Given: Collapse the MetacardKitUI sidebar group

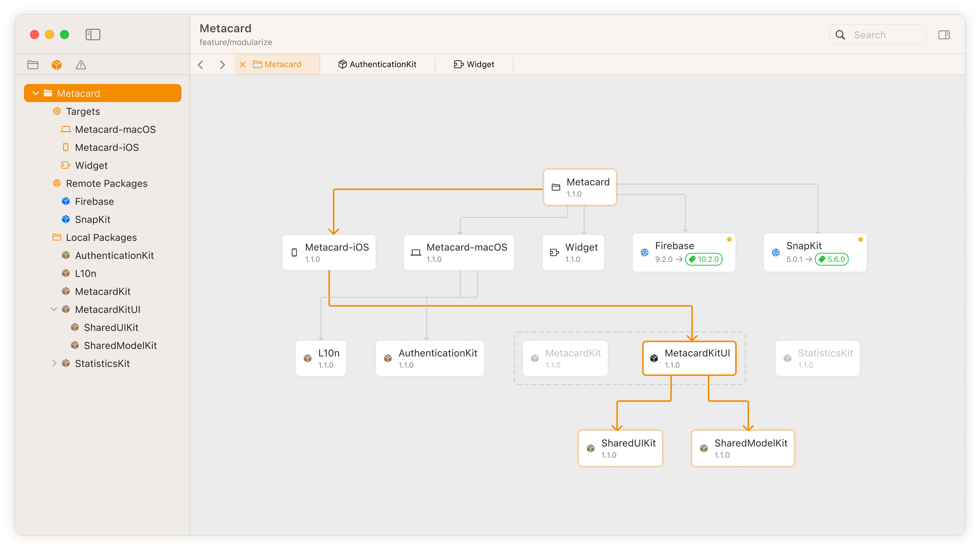Looking at the screenshot, I should point(54,309).
